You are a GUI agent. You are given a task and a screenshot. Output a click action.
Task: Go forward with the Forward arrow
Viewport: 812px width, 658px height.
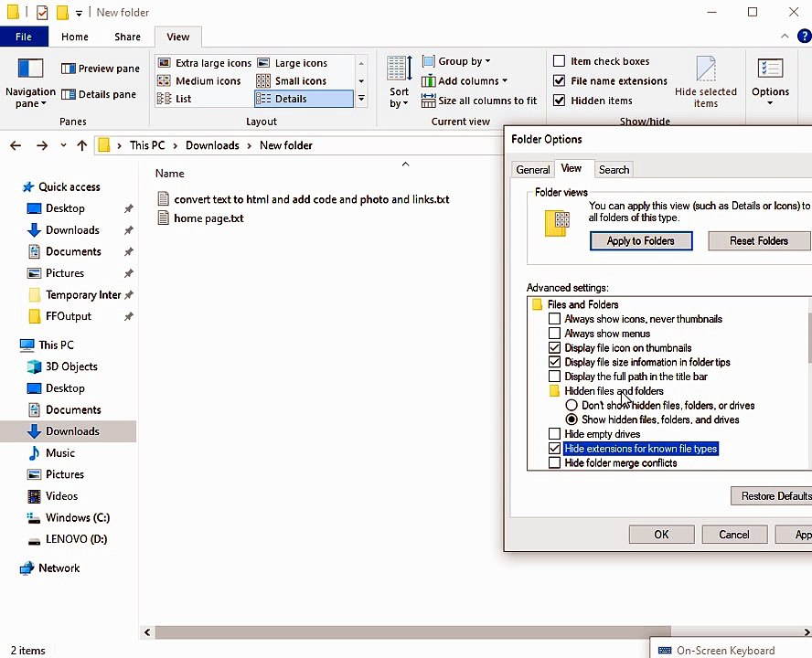point(42,145)
